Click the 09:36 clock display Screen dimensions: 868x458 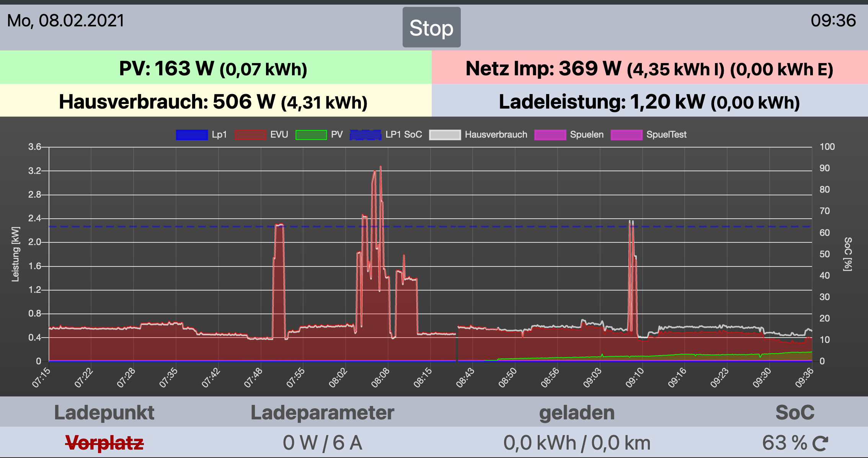click(x=833, y=21)
